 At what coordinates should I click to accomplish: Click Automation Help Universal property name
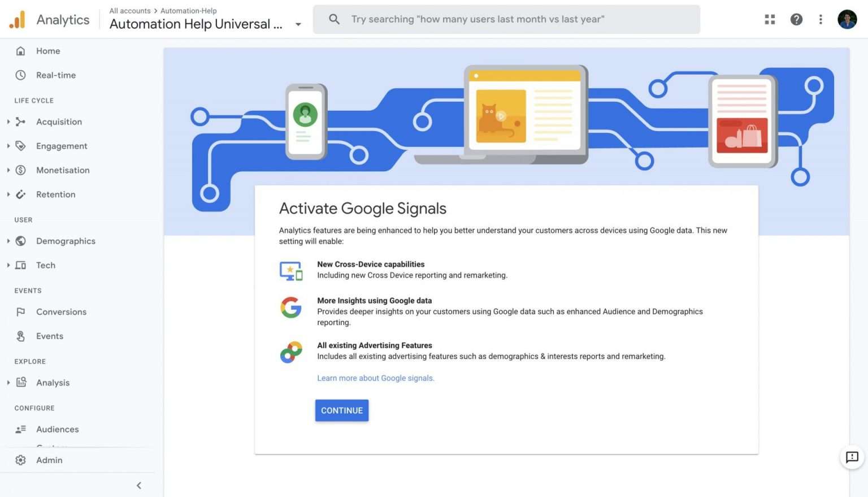pyautogui.click(x=196, y=24)
